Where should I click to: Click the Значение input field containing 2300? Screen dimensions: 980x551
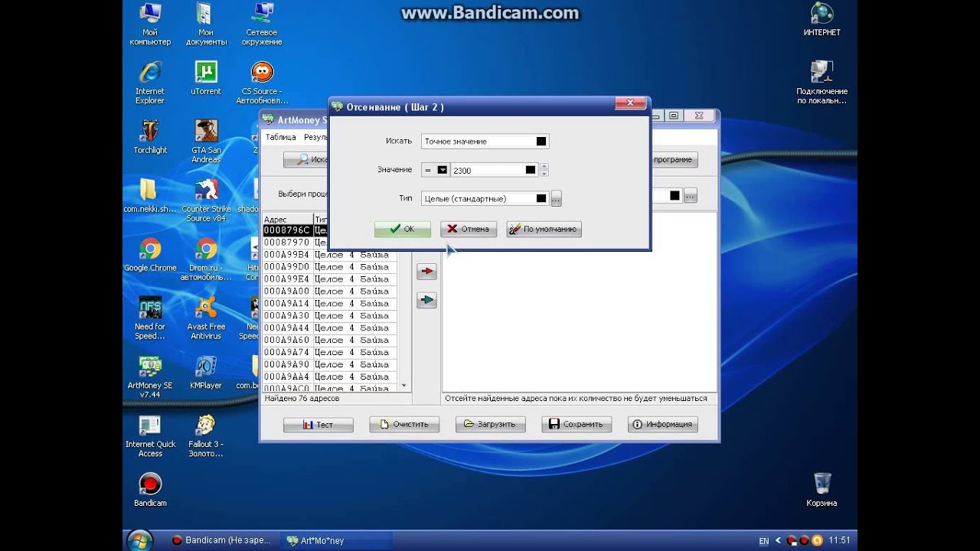[488, 170]
